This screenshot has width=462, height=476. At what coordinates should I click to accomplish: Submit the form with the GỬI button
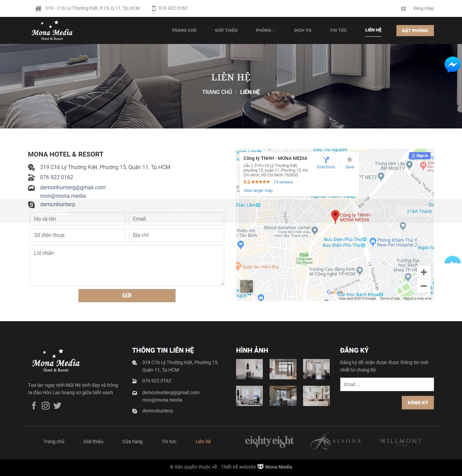click(x=127, y=295)
